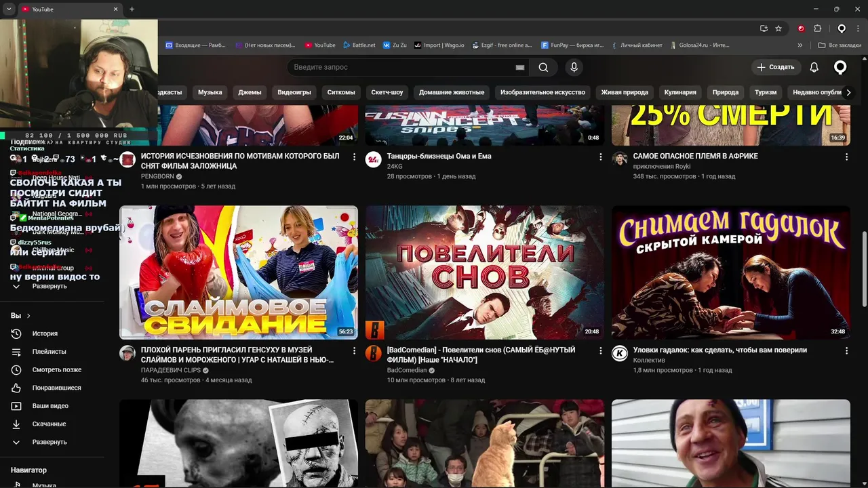Open a new browser tab

tap(132, 9)
